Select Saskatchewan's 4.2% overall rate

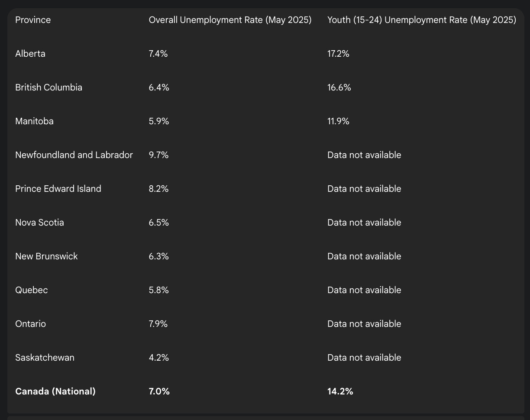[159, 358]
